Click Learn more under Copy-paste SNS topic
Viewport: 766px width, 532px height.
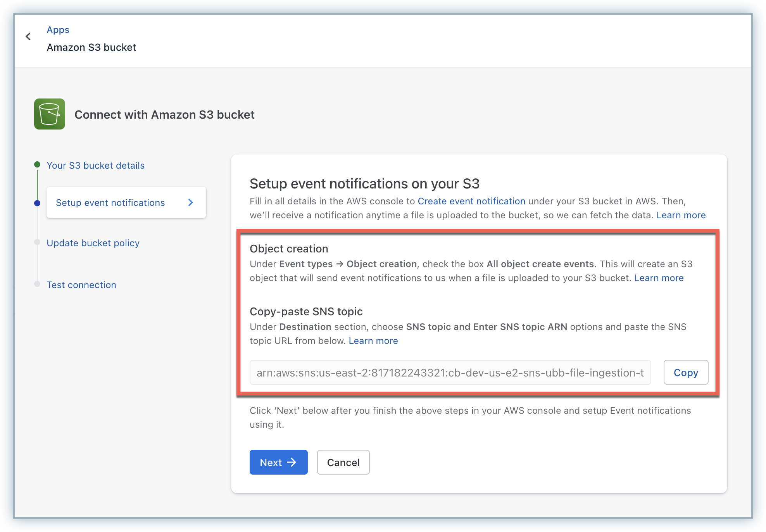click(373, 341)
